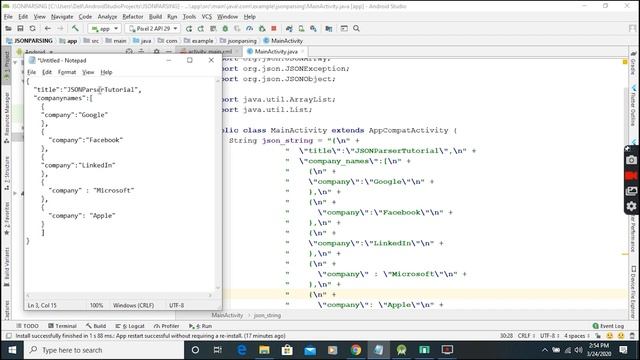Screen dimensions: 640x360
Task: Open the Gradle side panel tab
Action: (x=633, y=64)
